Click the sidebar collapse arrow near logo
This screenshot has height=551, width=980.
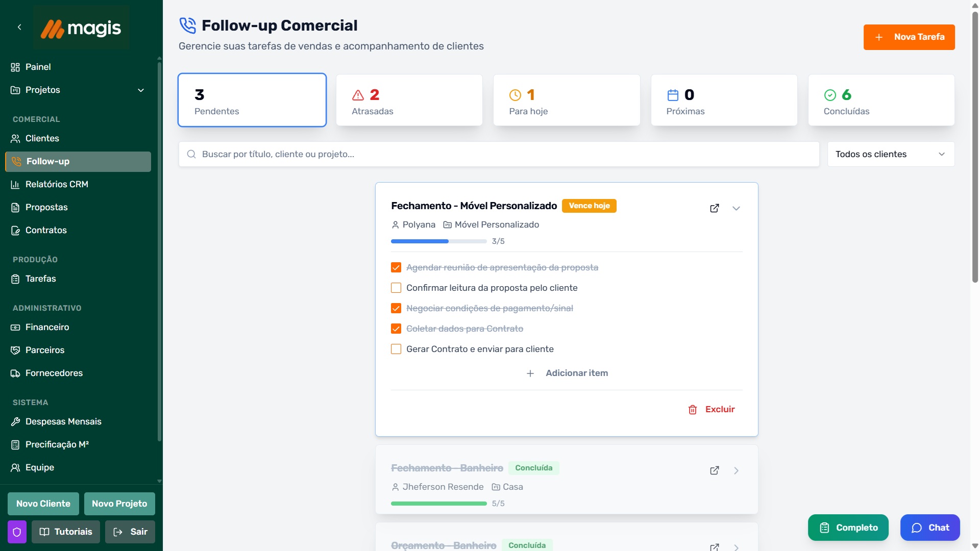point(19,27)
